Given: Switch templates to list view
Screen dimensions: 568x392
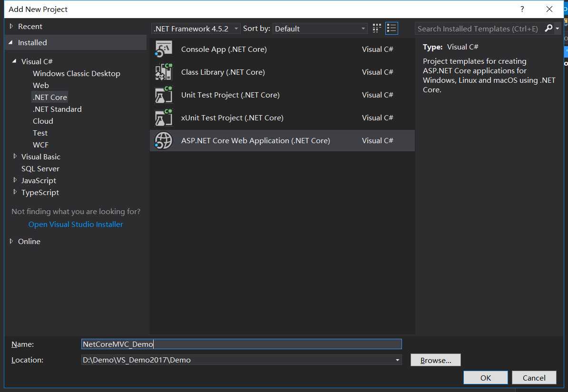Looking at the screenshot, I should point(392,28).
